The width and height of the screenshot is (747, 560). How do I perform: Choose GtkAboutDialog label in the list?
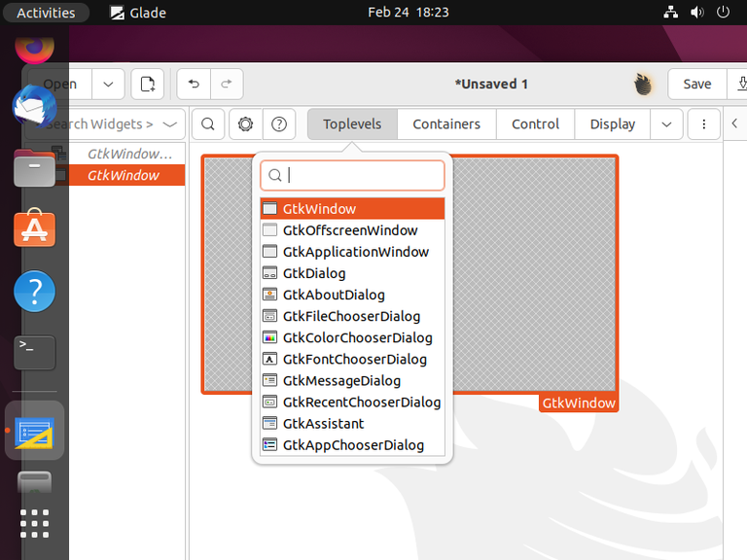(334, 295)
